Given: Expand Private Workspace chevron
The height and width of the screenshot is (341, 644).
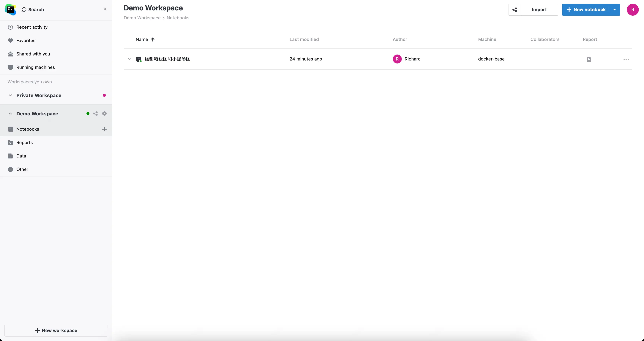Looking at the screenshot, I should click(x=10, y=95).
